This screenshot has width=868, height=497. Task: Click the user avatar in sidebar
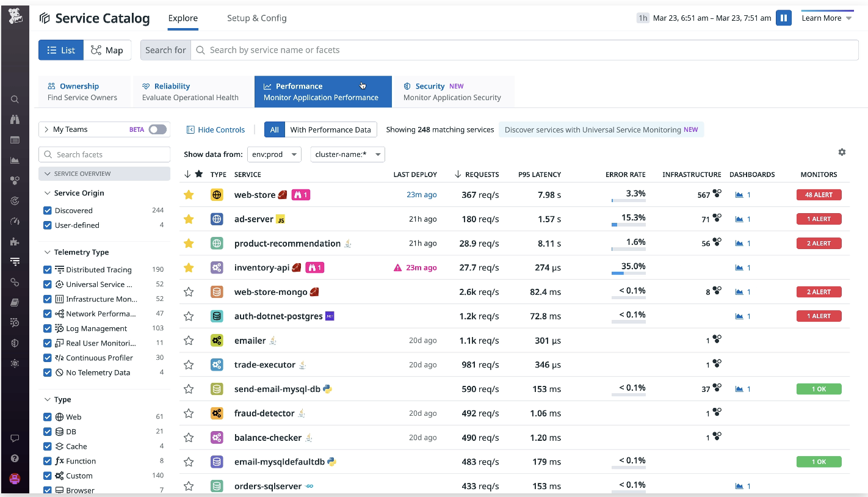(x=15, y=479)
